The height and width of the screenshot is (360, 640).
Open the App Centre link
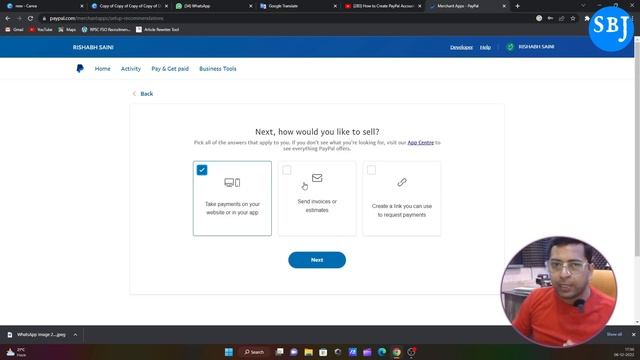pyautogui.click(x=420, y=142)
